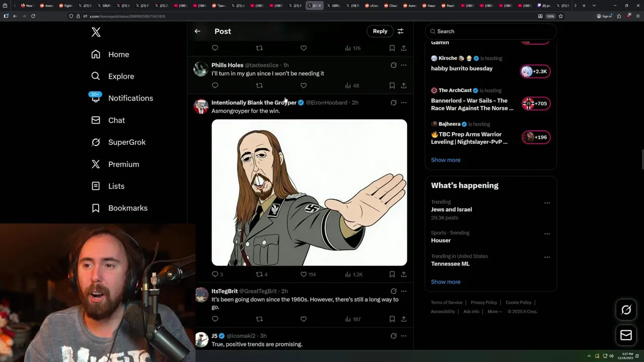Share the Phills Holes post
This screenshot has height=362, width=644.
(404, 85)
